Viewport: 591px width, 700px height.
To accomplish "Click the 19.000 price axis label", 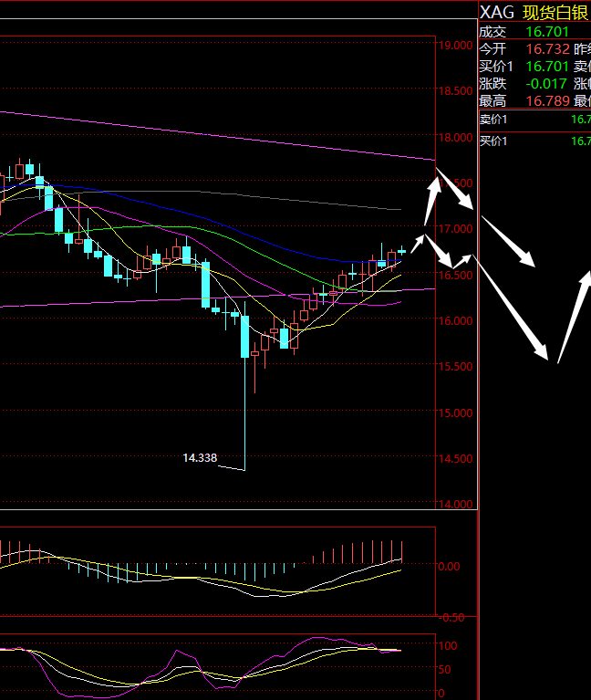I will [455, 45].
